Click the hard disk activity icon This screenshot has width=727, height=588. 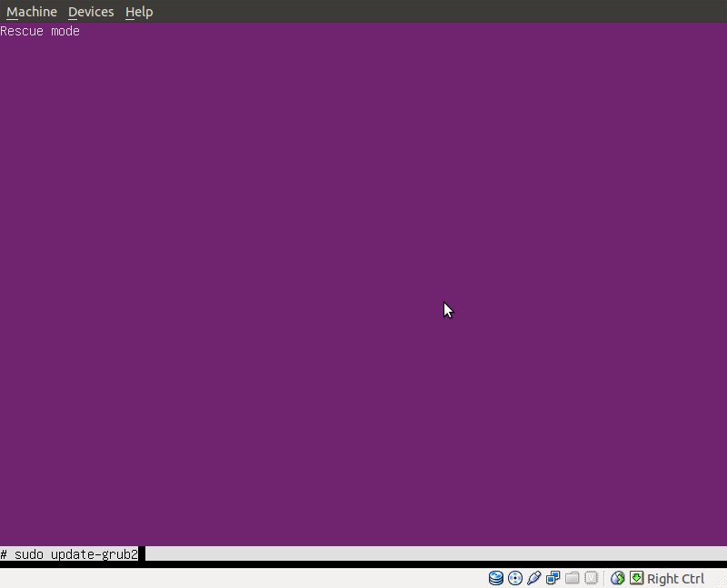point(496,578)
